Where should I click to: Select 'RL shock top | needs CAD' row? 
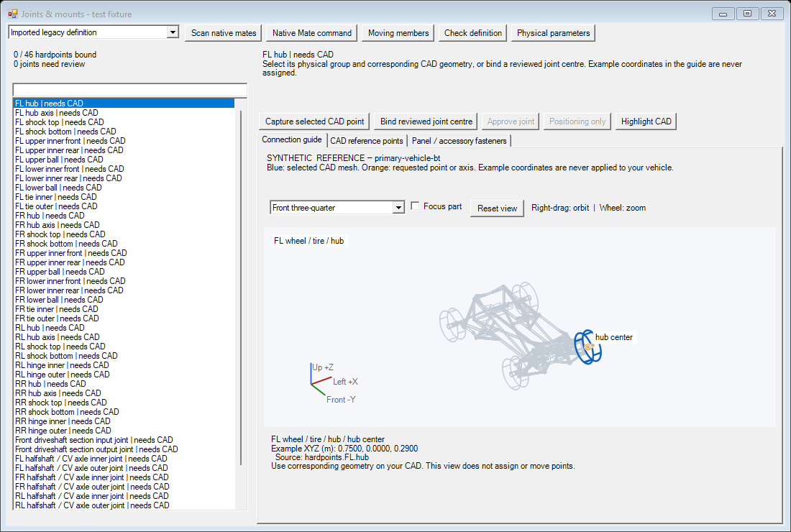coord(124,347)
